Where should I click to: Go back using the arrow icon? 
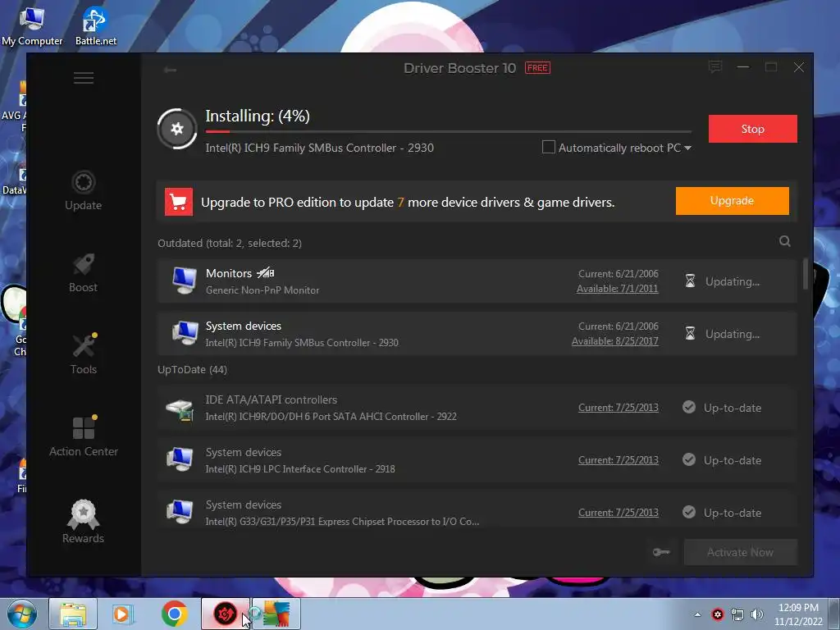[171, 70]
